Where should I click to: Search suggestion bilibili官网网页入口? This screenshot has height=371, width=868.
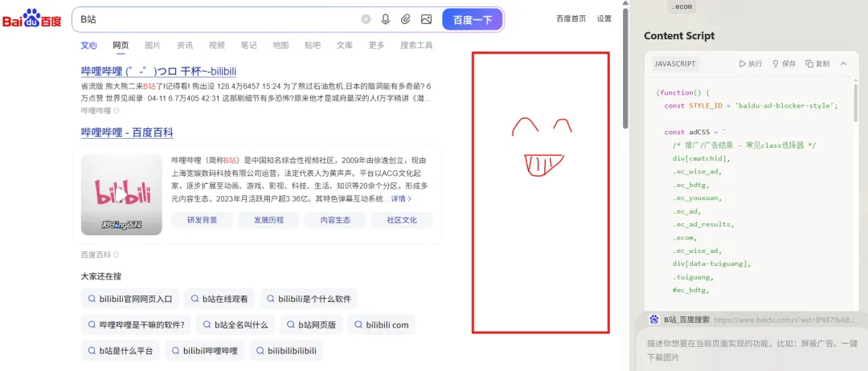pyautogui.click(x=130, y=299)
